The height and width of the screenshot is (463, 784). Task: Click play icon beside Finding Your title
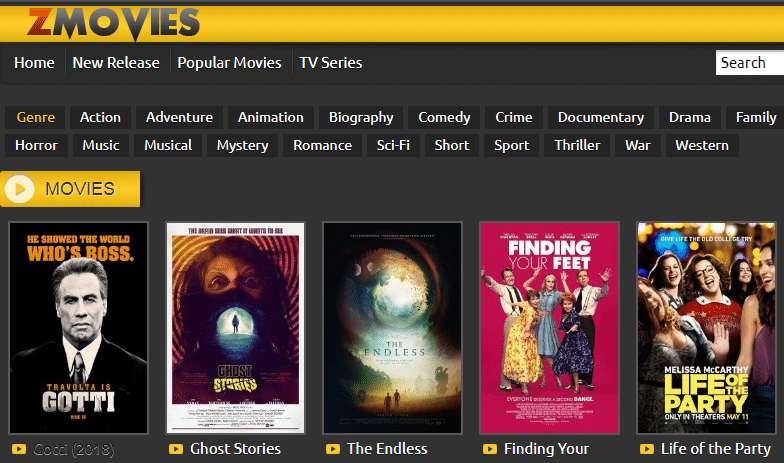[490, 449]
